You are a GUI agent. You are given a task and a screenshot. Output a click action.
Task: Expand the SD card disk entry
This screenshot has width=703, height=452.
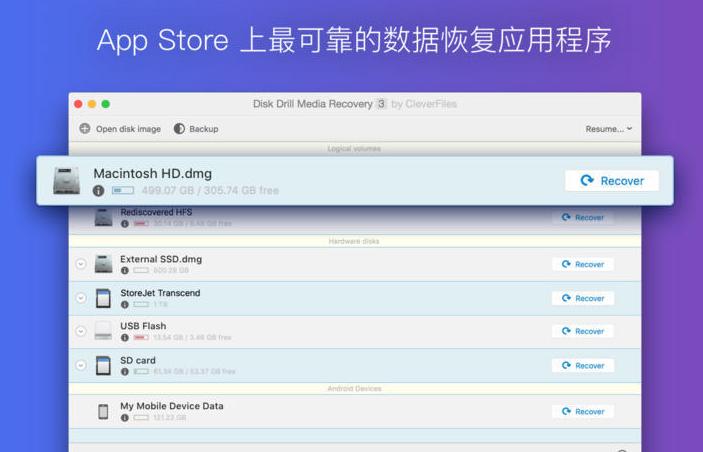(81, 365)
